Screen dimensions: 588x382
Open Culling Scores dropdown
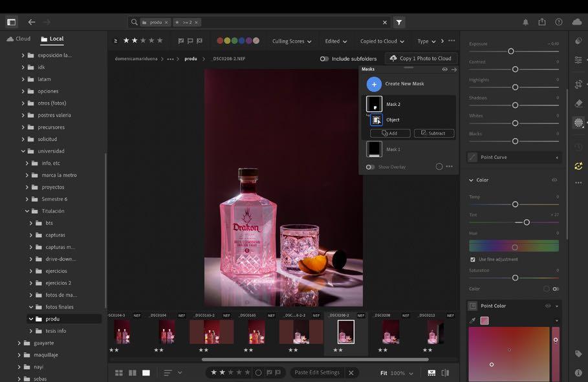click(x=292, y=41)
